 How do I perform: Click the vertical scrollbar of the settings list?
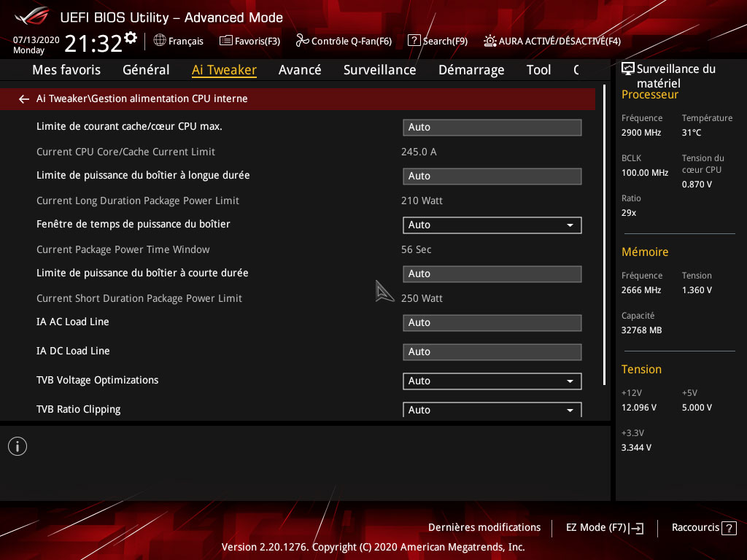604,233
